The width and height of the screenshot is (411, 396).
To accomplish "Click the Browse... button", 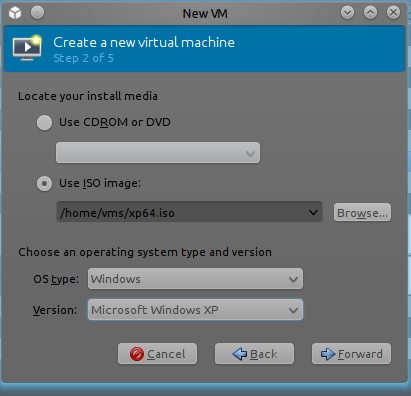I will (362, 212).
